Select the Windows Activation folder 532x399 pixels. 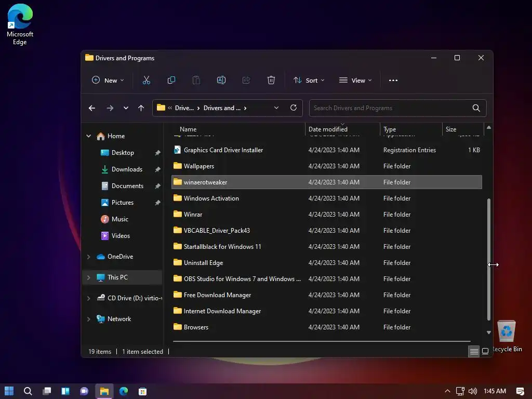click(326, 198)
